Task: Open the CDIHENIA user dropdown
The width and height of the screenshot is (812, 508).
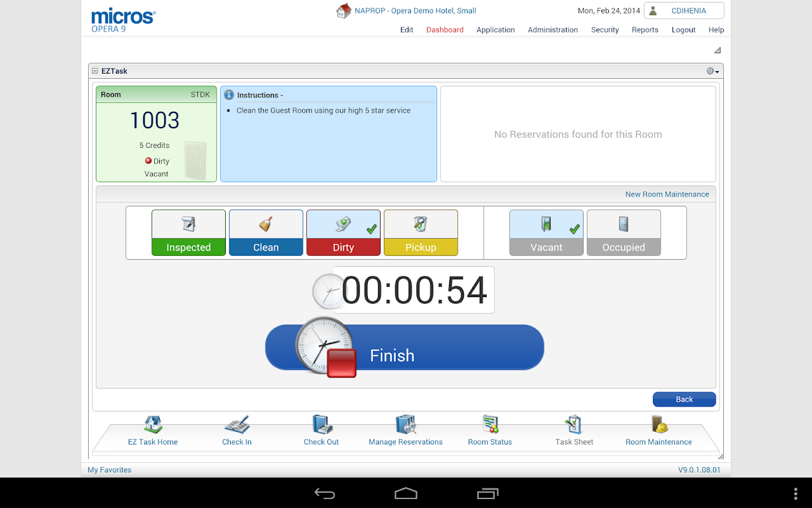Action: click(684, 11)
